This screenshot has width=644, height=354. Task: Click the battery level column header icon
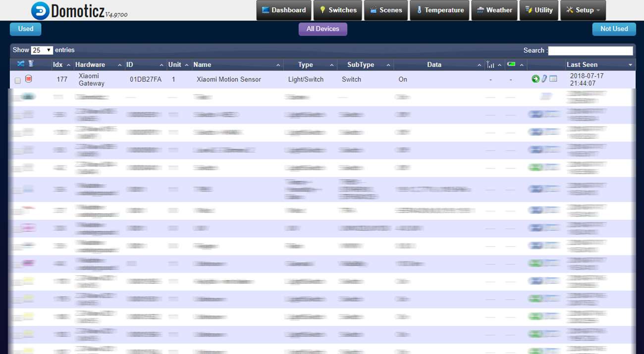(511, 64)
